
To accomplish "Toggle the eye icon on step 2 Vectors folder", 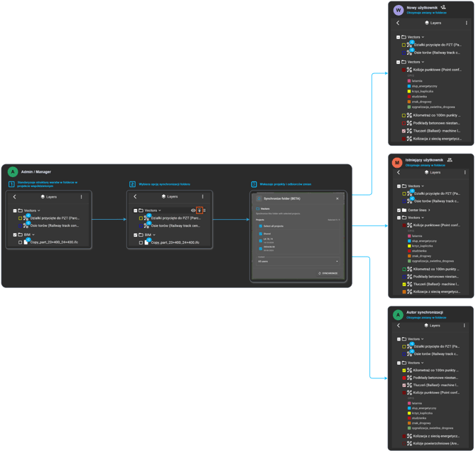I will pos(193,210).
